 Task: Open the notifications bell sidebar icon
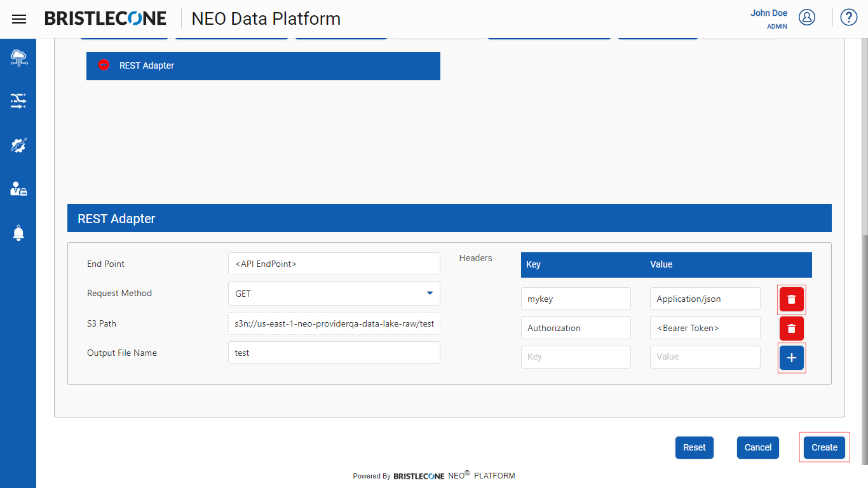tap(18, 233)
